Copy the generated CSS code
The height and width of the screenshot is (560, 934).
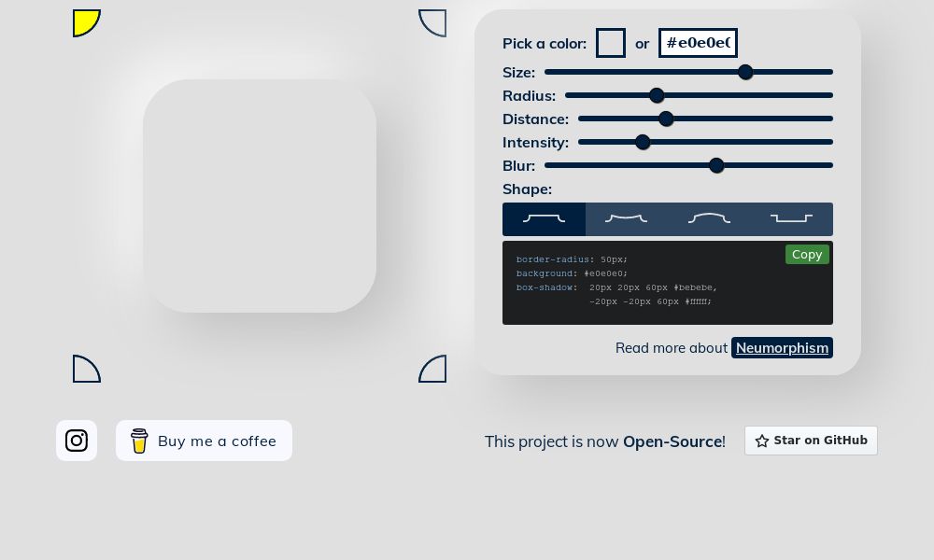pyautogui.click(x=807, y=254)
